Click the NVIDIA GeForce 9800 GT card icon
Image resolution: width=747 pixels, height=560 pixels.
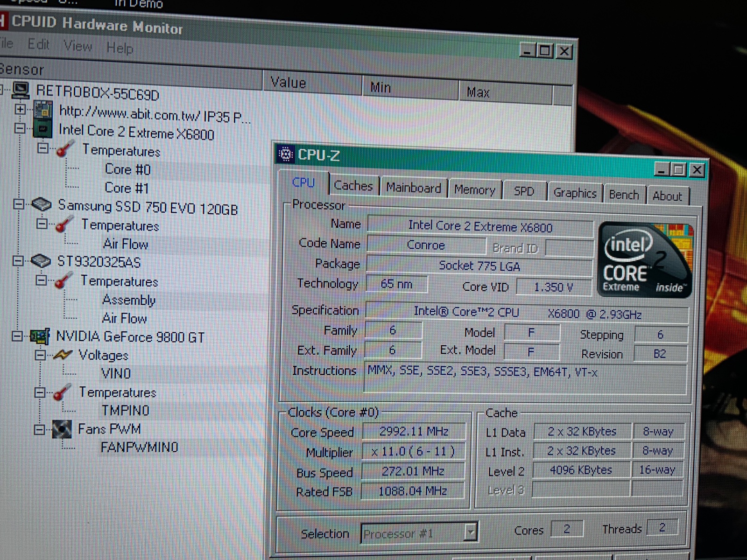coord(39,336)
